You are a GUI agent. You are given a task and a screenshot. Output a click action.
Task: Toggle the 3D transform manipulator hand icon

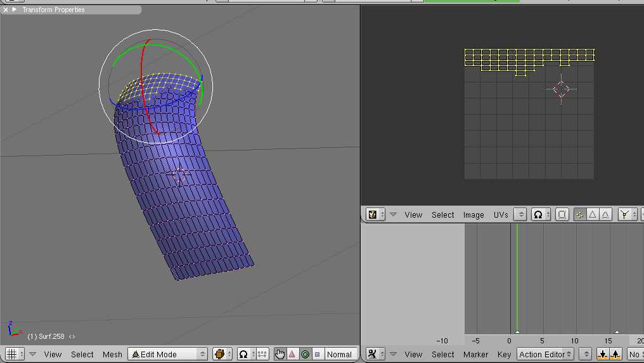(x=280, y=354)
